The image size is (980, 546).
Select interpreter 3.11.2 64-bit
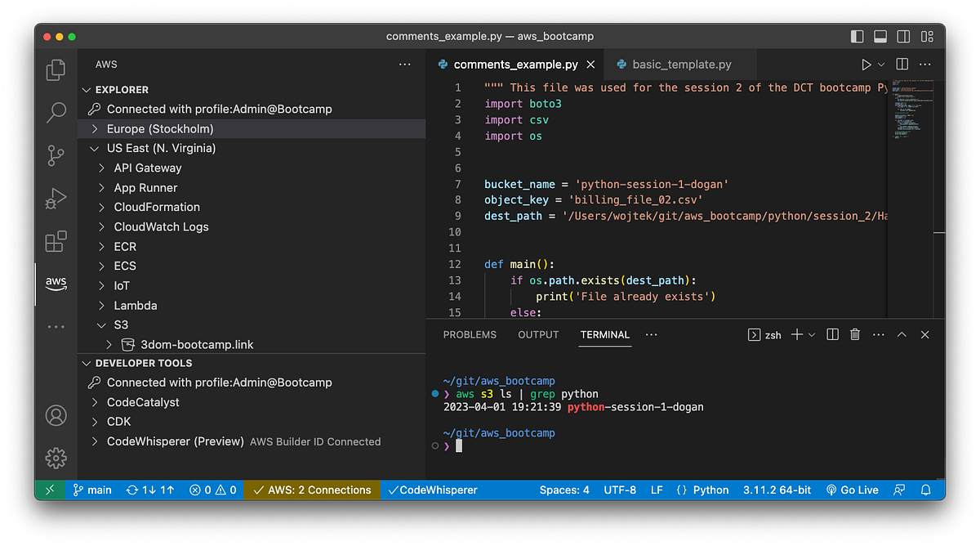click(777, 490)
